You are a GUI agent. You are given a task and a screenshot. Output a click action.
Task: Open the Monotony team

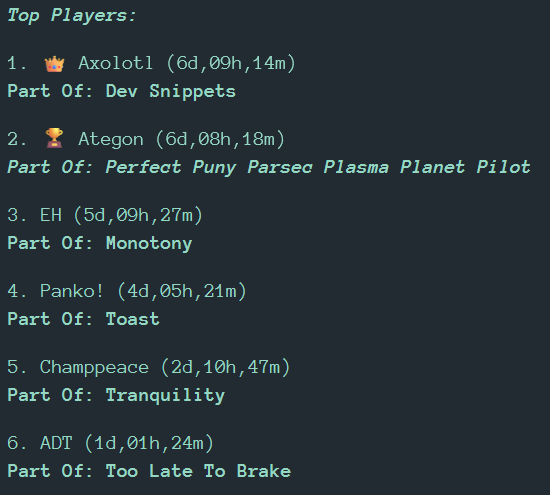pyautogui.click(x=149, y=244)
